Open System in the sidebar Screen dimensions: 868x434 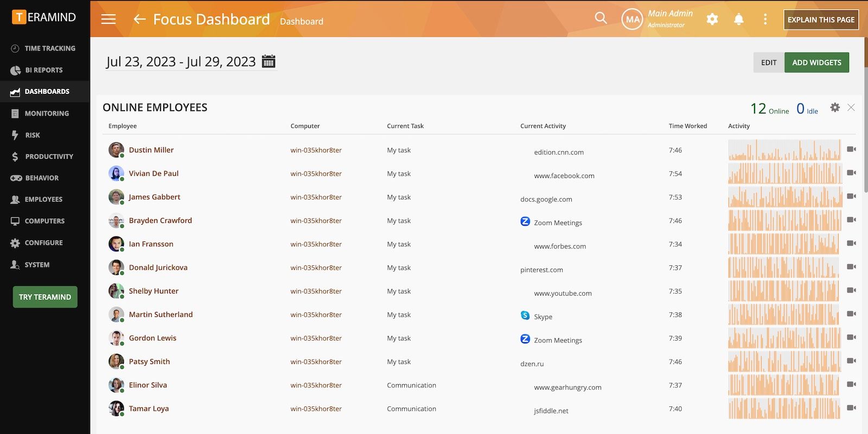coord(44,265)
